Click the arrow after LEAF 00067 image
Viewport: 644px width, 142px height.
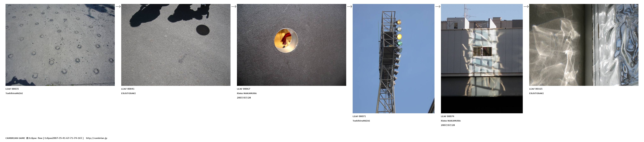click(350, 6)
